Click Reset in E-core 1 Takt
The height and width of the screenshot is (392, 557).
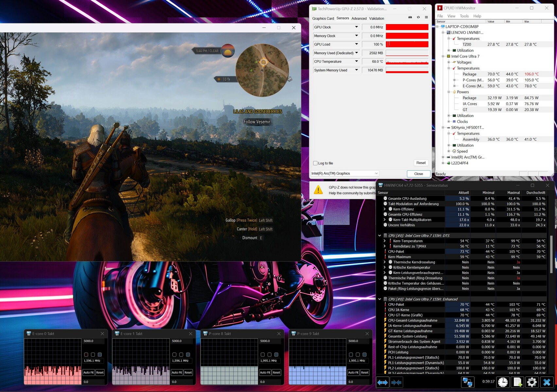pyautogui.click(x=188, y=372)
